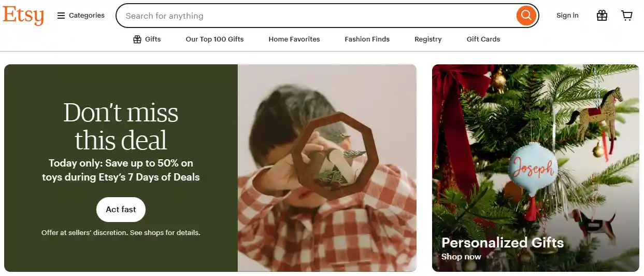Image resolution: width=644 pixels, height=276 pixels.
Task: Expand the Categories menu
Action: 86,16
